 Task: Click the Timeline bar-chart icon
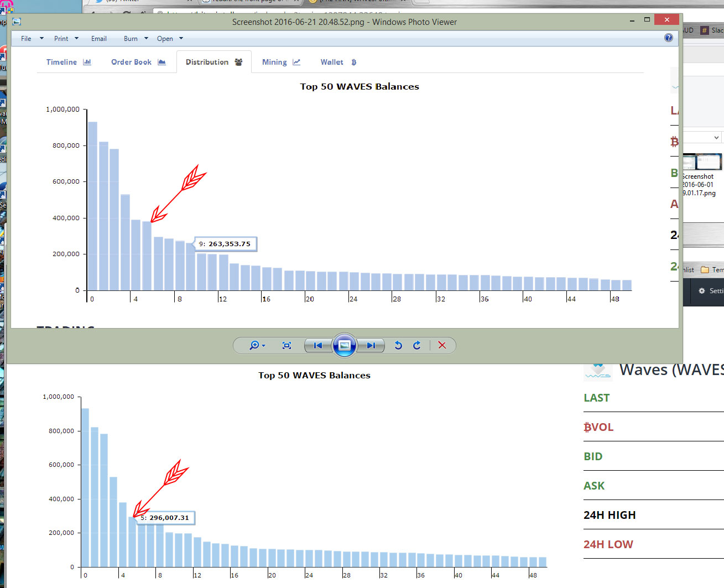87,62
